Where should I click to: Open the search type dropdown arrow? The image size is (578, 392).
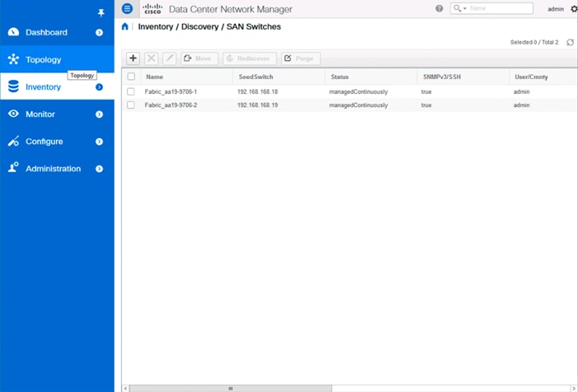click(x=465, y=8)
